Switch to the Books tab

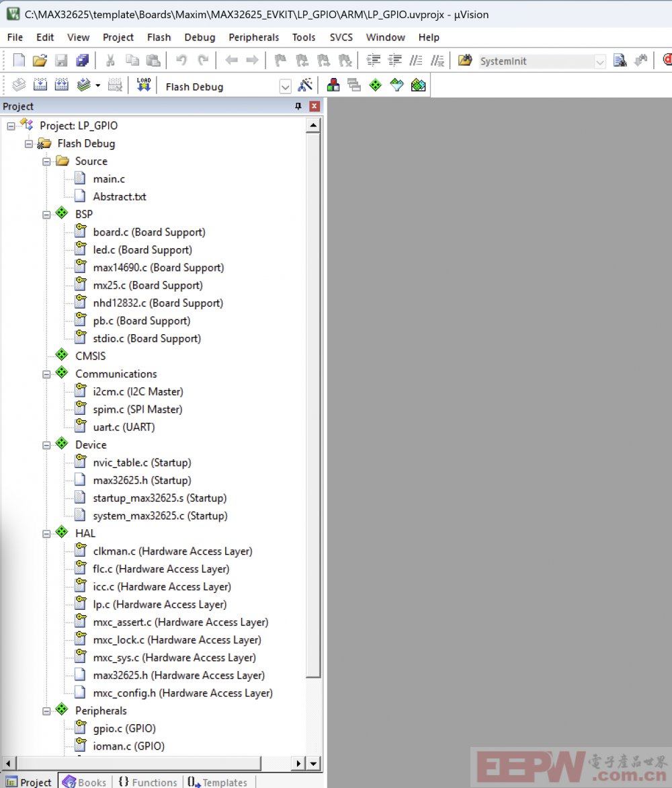click(85, 782)
